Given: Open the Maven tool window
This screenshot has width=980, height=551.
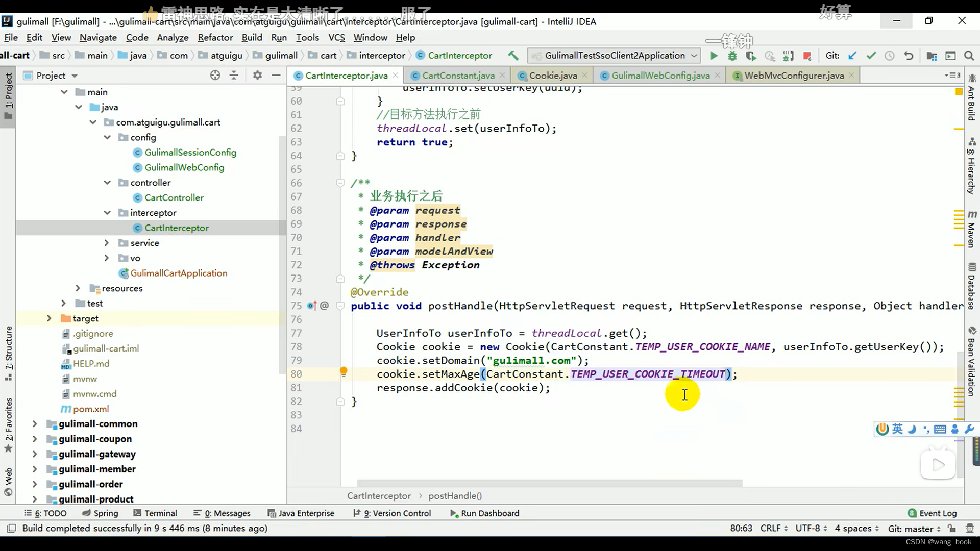Looking at the screenshot, I should coord(972,230).
